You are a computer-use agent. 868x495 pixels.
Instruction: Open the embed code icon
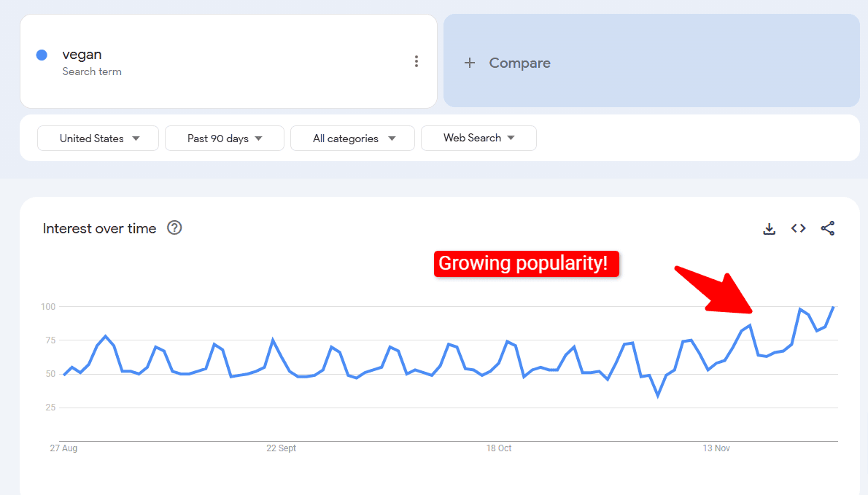(x=799, y=229)
